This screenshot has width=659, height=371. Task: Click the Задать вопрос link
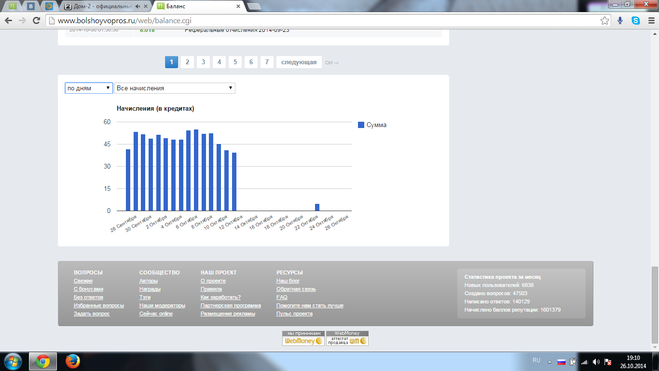click(x=92, y=313)
